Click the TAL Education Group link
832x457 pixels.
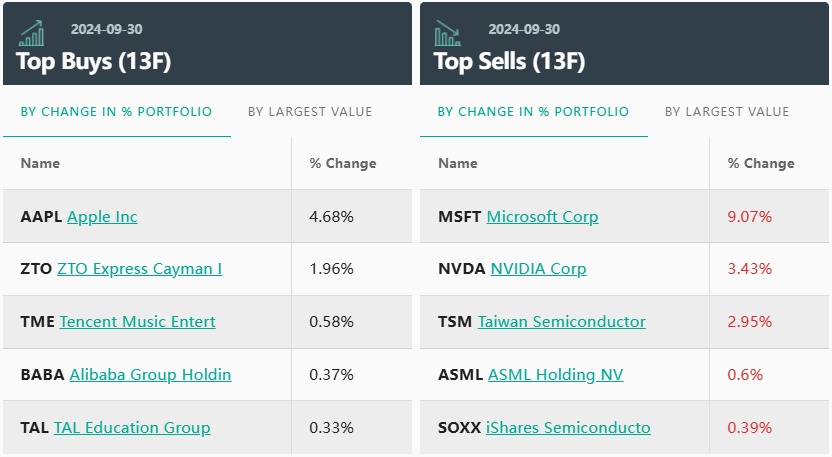[132, 428]
